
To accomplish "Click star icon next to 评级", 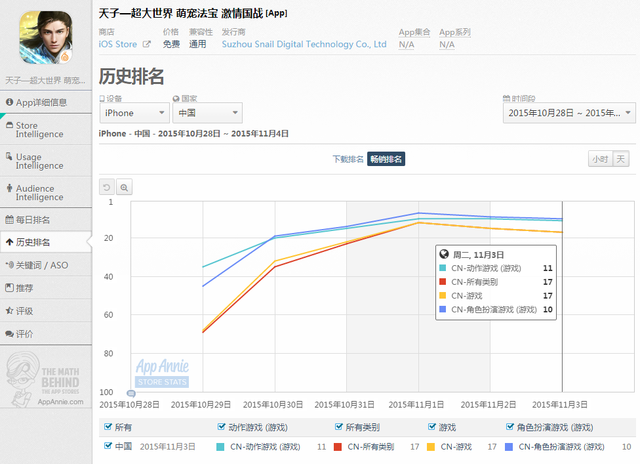I will (x=9, y=311).
